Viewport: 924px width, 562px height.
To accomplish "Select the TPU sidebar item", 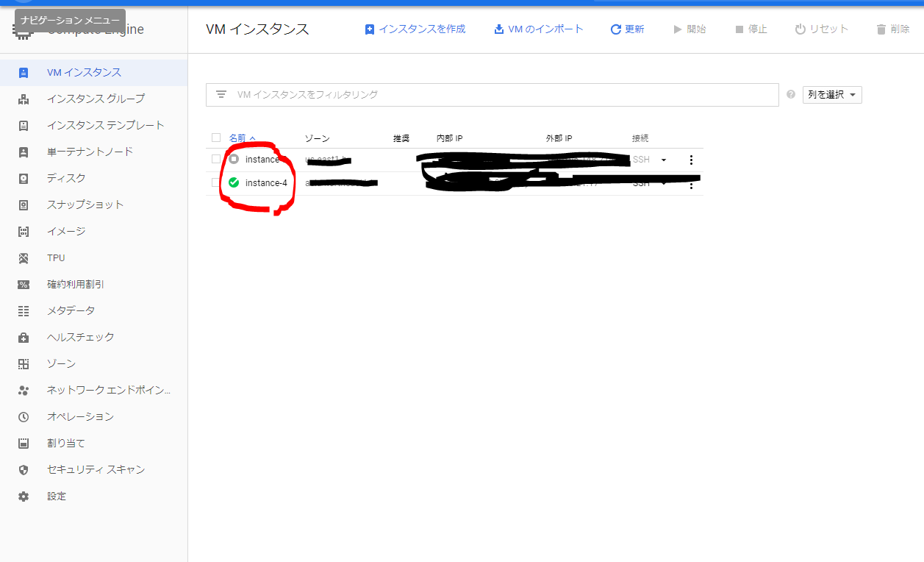I will click(x=56, y=257).
